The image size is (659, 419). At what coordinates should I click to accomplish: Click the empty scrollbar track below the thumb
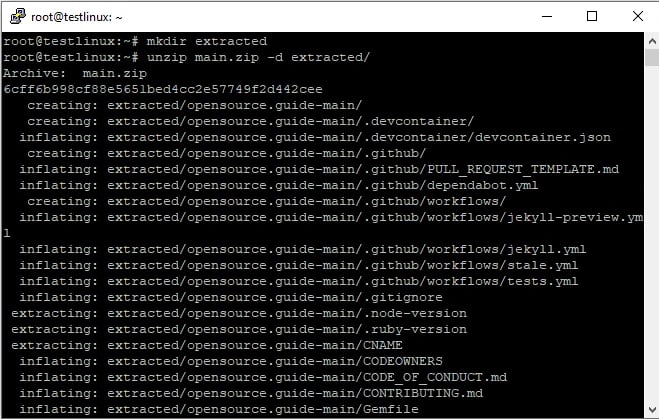click(x=650, y=250)
